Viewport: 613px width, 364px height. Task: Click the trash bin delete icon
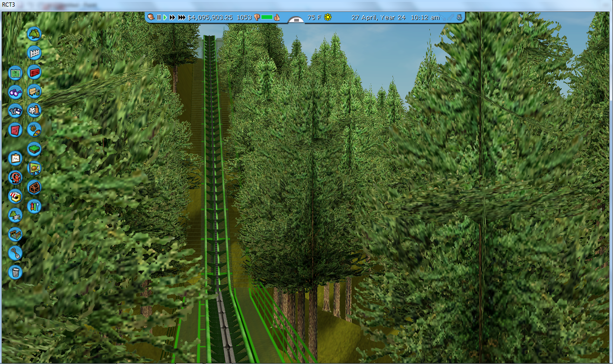(15, 272)
